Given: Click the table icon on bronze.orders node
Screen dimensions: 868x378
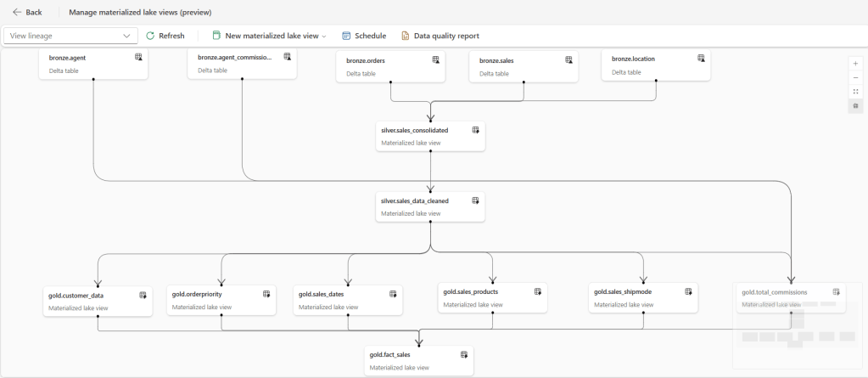Looking at the screenshot, I should pyautogui.click(x=435, y=59).
